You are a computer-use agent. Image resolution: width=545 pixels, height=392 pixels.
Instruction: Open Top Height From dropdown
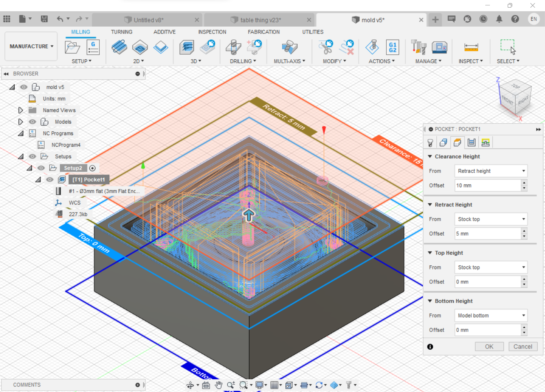(491, 267)
